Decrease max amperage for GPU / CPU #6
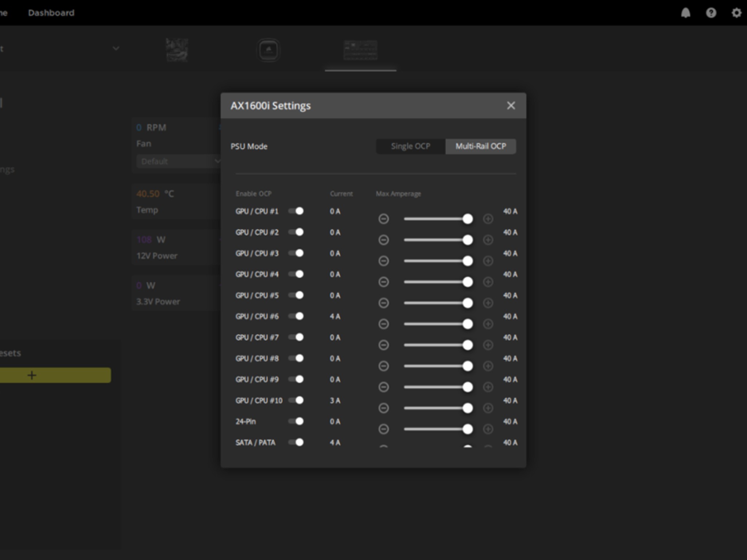 (x=383, y=324)
